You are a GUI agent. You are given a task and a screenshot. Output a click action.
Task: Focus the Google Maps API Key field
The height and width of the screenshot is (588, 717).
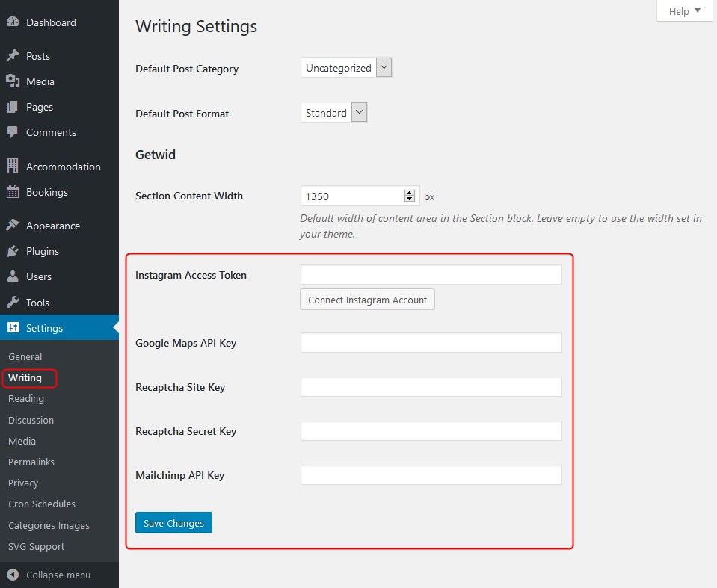[x=431, y=343]
